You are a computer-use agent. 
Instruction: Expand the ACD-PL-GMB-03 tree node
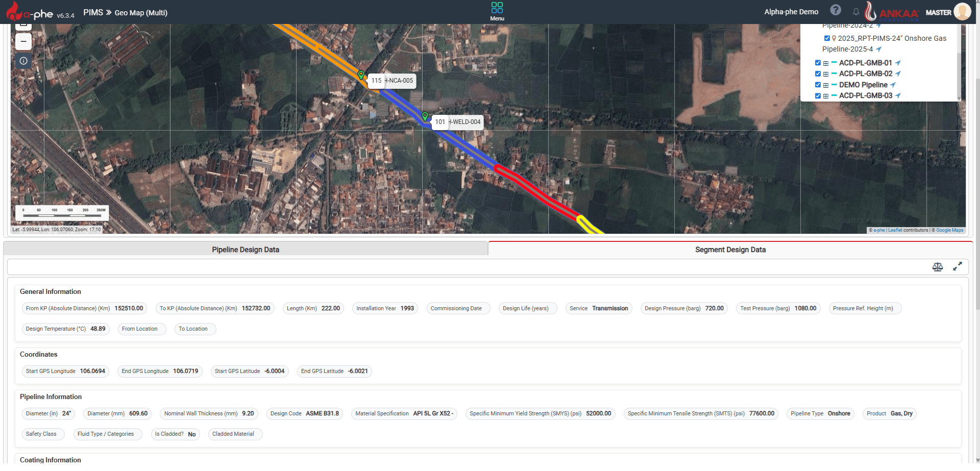pos(825,96)
